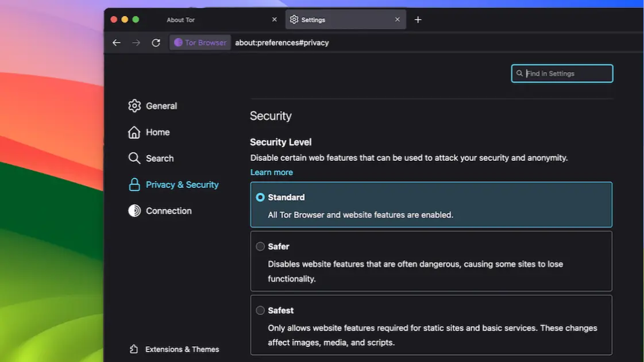Select the Standard security level

[x=260, y=197]
